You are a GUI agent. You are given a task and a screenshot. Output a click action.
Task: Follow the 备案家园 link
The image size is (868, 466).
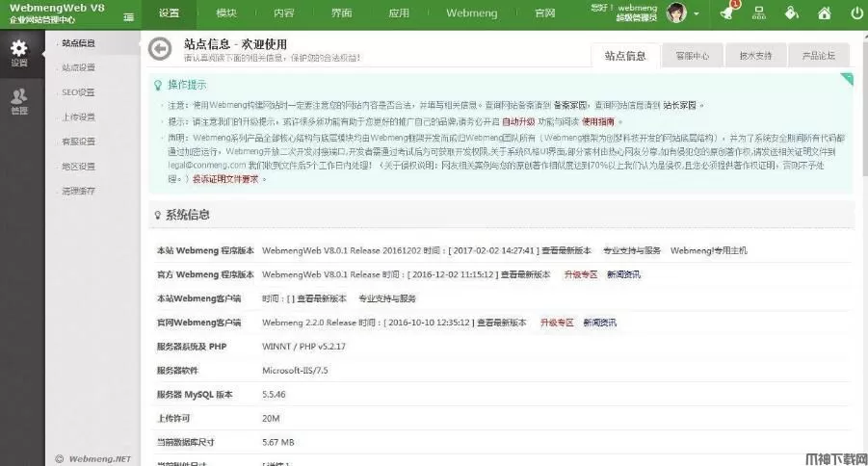pos(569,105)
